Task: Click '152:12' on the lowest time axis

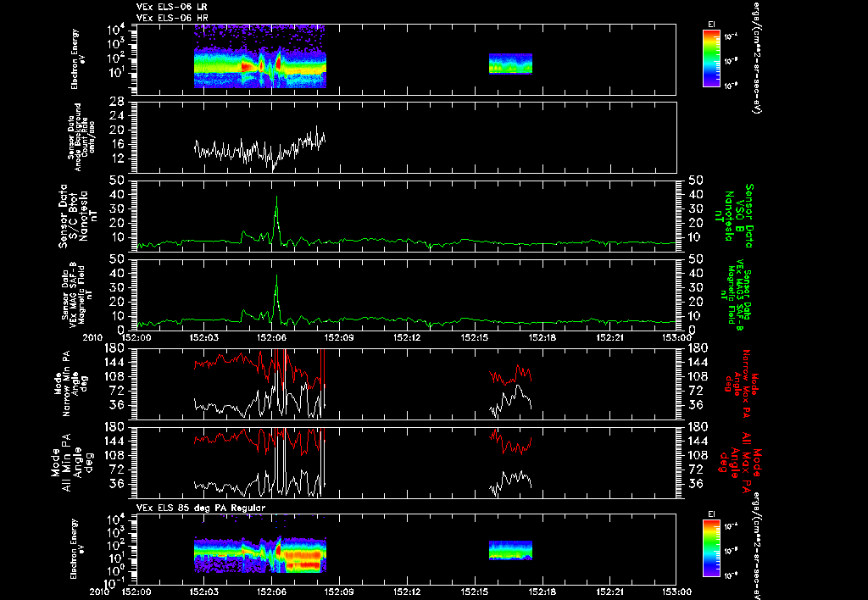Action: [x=407, y=592]
